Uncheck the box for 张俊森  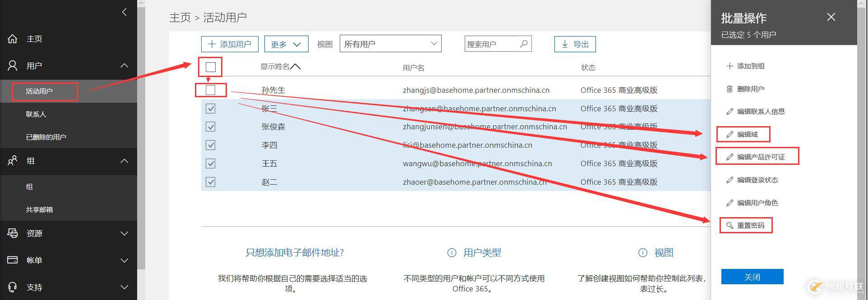pyautogui.click(x=211, y=127)
